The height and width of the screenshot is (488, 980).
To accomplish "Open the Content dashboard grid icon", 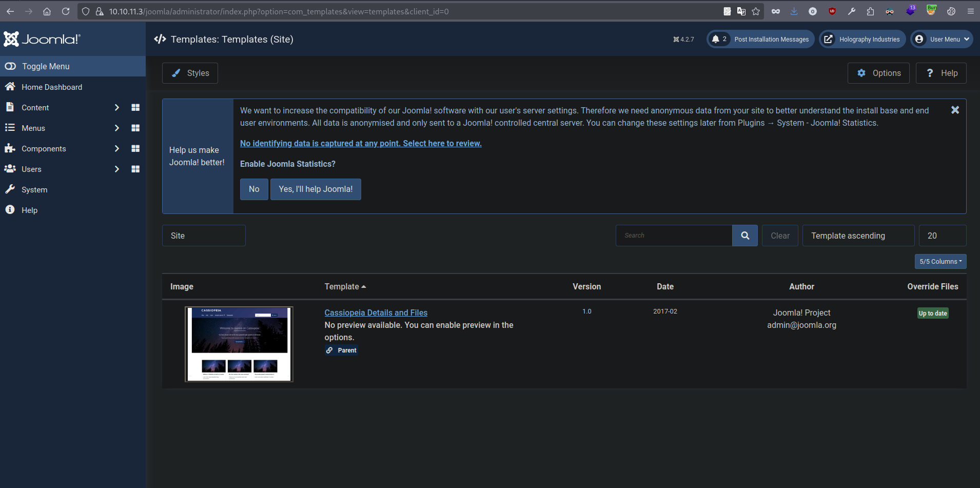I will coord(135,107).
